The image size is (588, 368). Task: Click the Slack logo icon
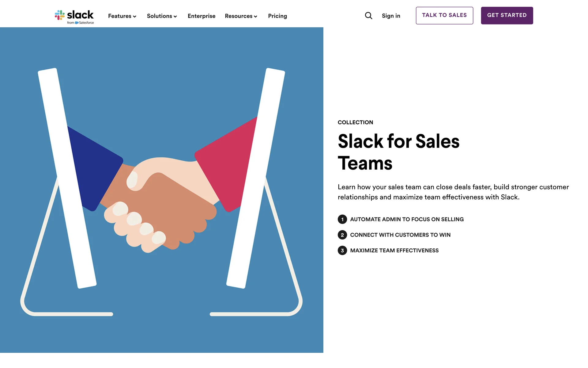coord(59,15)
